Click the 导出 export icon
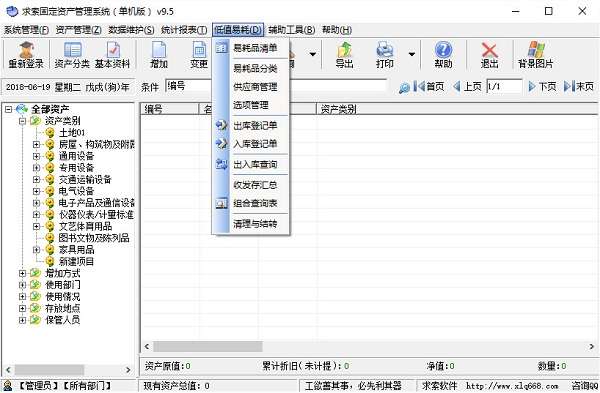600x393 pixels. coord(344,55)
